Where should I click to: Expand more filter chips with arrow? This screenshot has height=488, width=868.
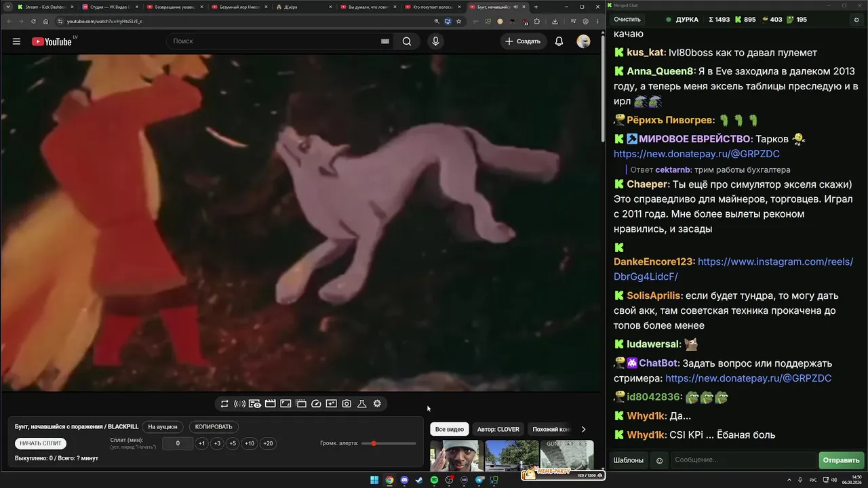(x=583, y=429)
